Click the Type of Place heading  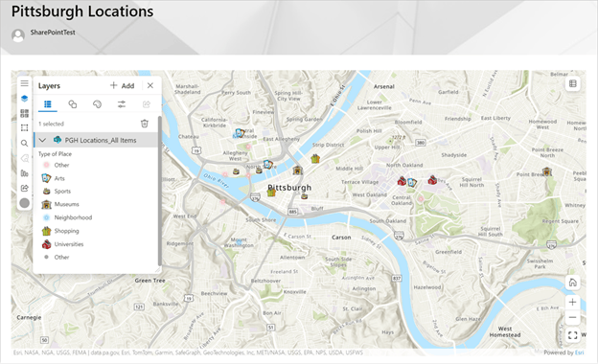55,154
